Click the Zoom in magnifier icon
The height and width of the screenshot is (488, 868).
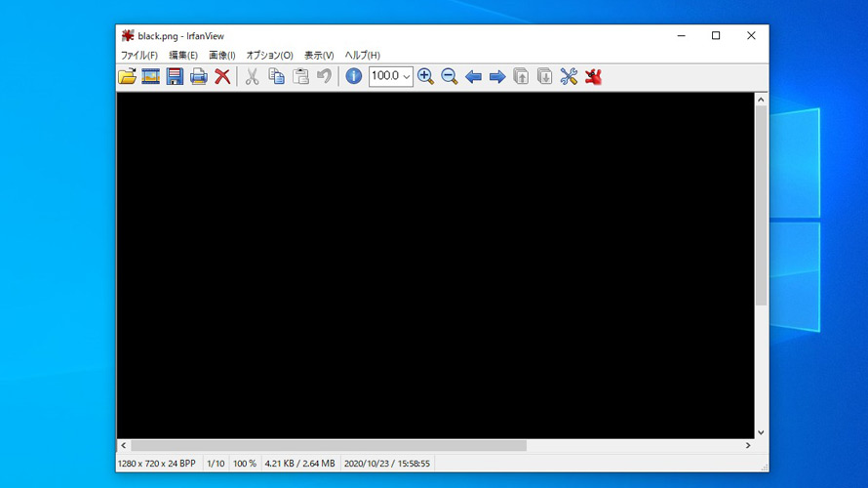[425, 76]
